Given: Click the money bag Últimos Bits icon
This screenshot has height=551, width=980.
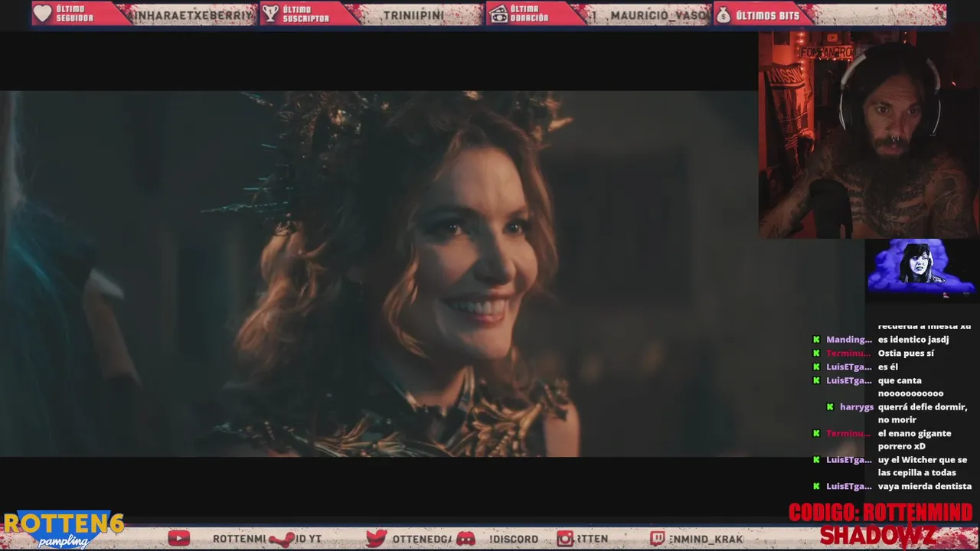Looking at the screenshot, I should pos(724,14).
